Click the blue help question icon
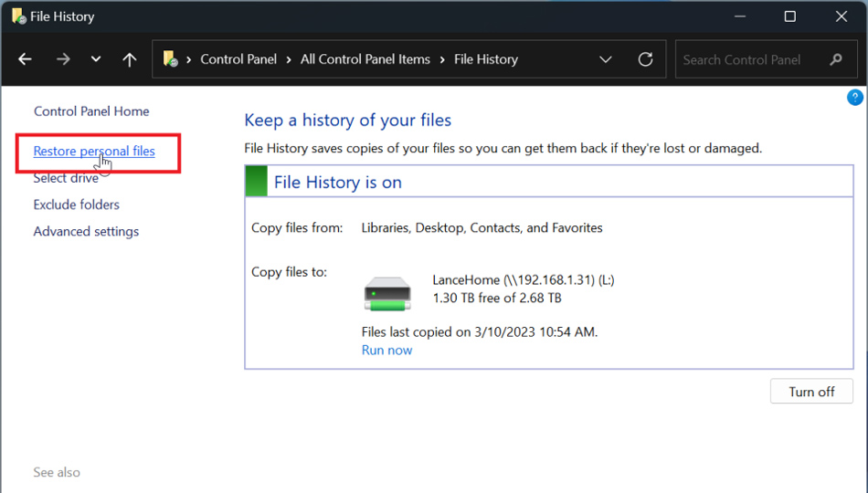This screenshot has height=493, width=868. click(855, 98)
